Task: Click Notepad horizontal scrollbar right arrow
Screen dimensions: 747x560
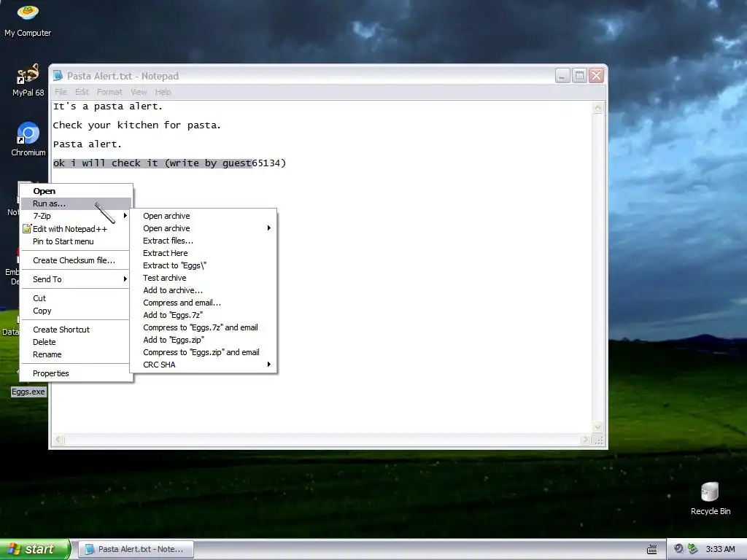Action: 586,440
